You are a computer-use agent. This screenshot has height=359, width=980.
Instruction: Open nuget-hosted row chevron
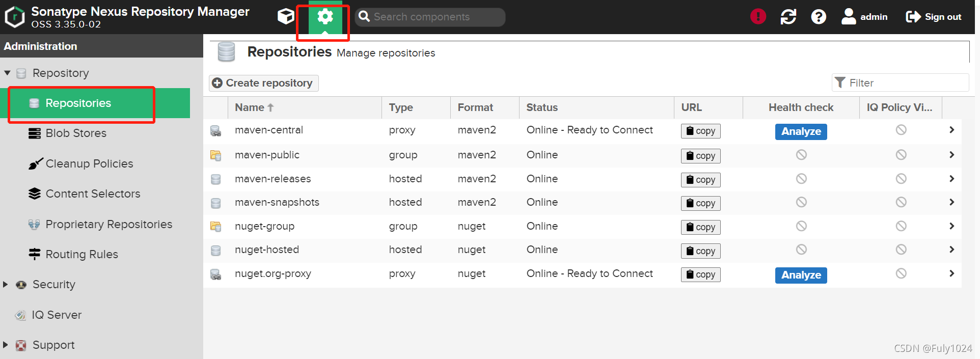(x=951, y=250)
